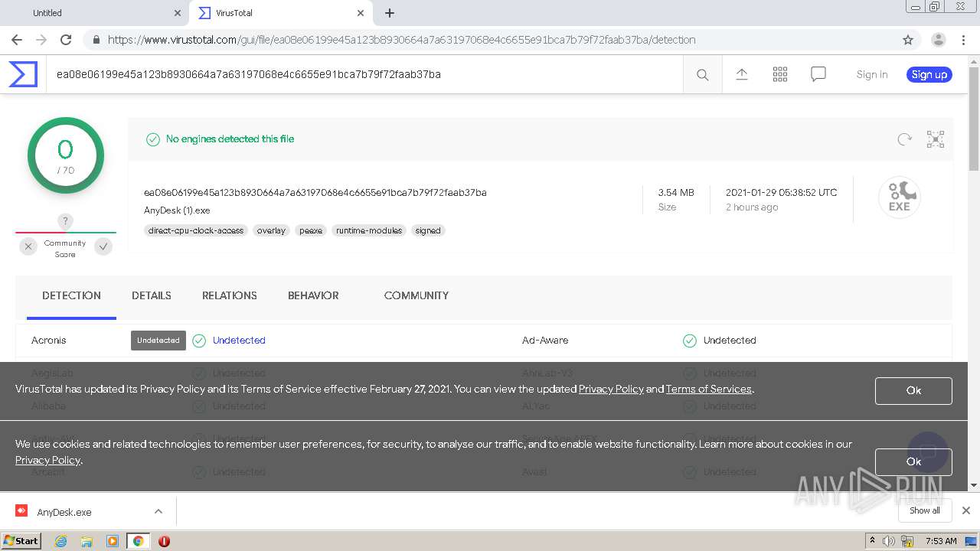The width and height of the screenshot is (980, 551).
Task: Click the Acronis Undetected result link
Action: 239,341
